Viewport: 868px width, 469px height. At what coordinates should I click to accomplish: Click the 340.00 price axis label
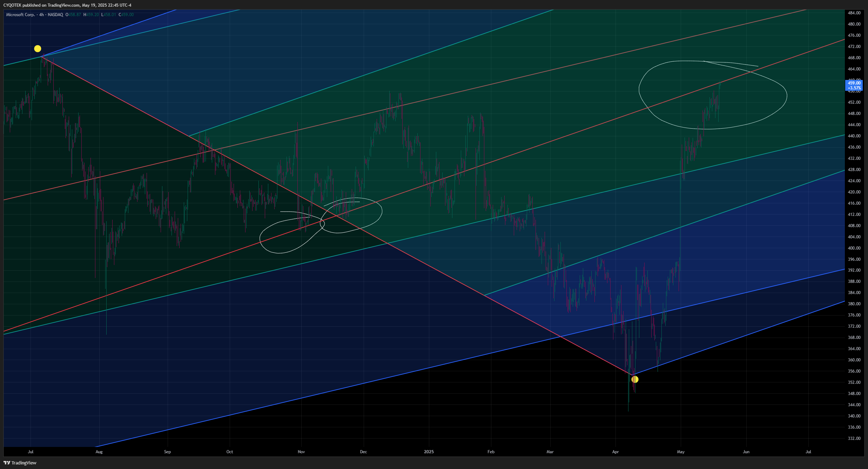coord(854,416)
